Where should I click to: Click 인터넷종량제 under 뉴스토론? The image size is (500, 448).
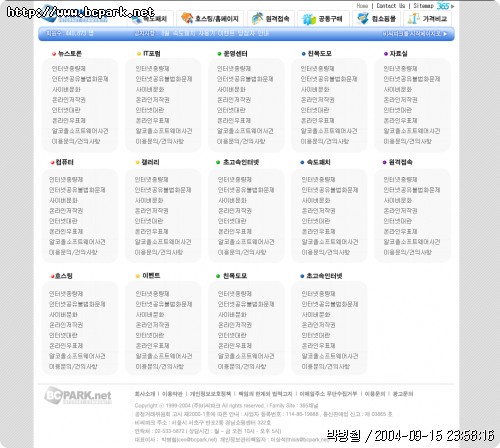click(x=69, y=69)
